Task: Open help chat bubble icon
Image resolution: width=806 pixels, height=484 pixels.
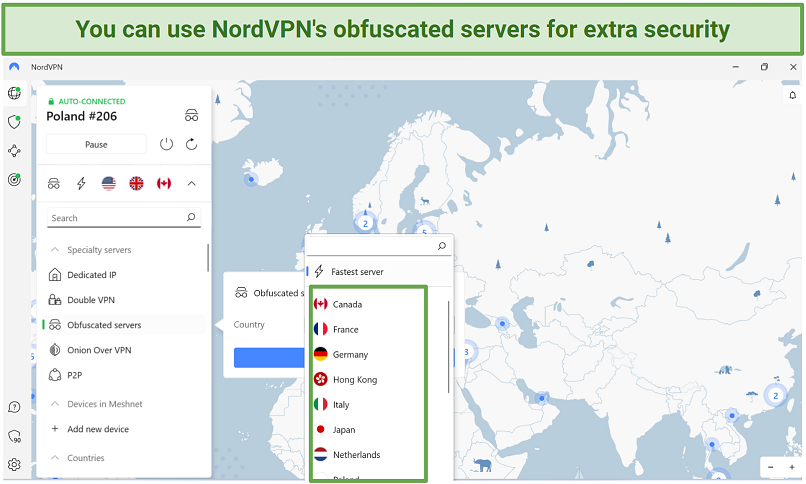Action: (x=14, y=407)
